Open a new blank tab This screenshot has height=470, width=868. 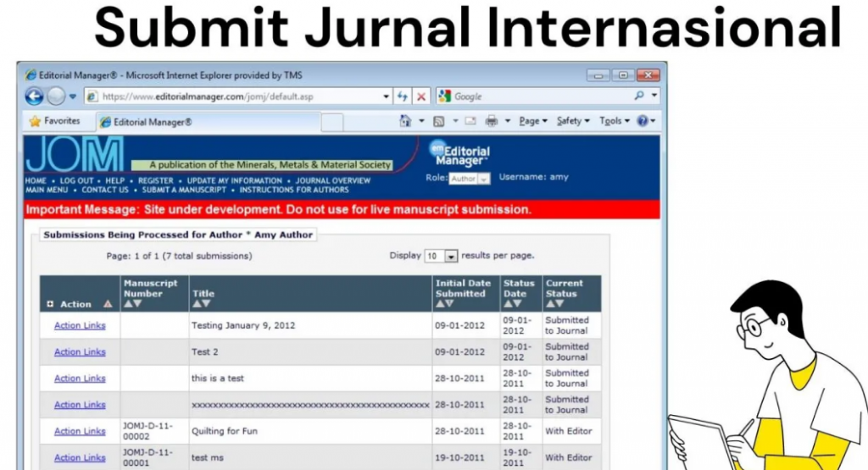point(332,122)
